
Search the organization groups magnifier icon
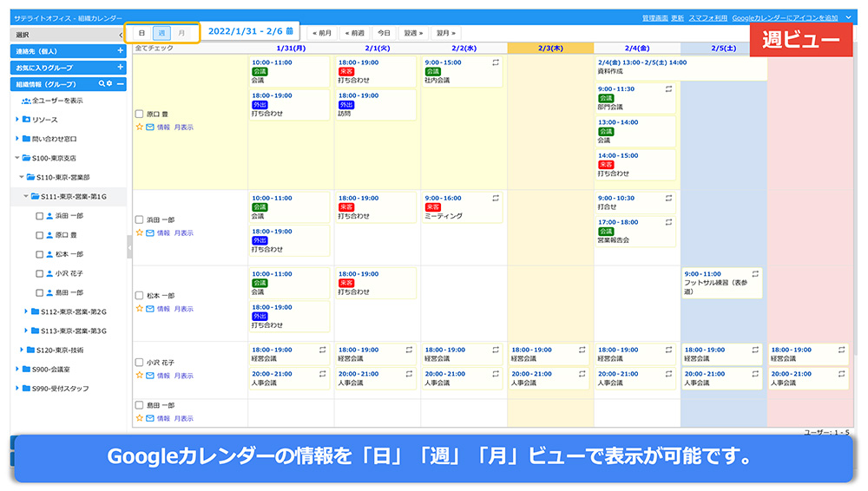point(102,84)
